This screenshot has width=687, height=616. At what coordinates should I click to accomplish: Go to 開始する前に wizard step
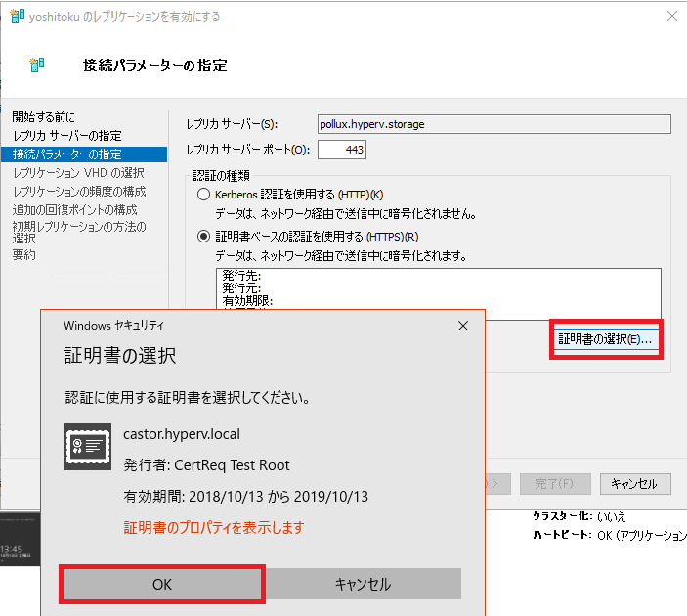43,116
